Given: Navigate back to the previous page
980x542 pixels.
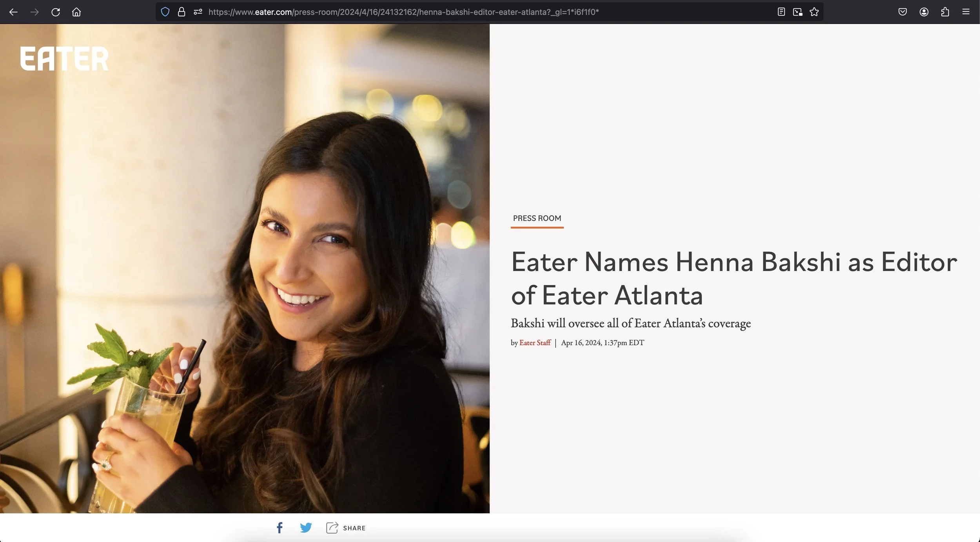Looking at the screenshot, I should tap(14, 12).
